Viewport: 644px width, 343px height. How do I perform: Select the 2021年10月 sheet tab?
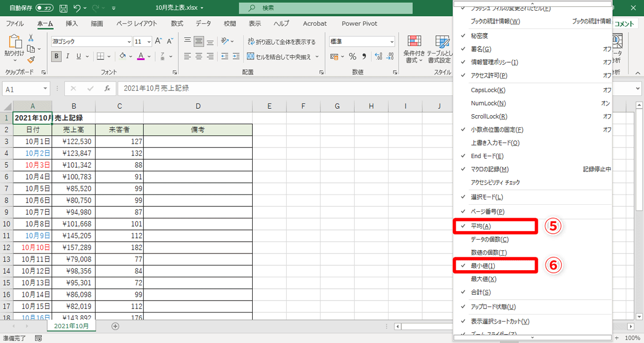click(x=71, y=325)
